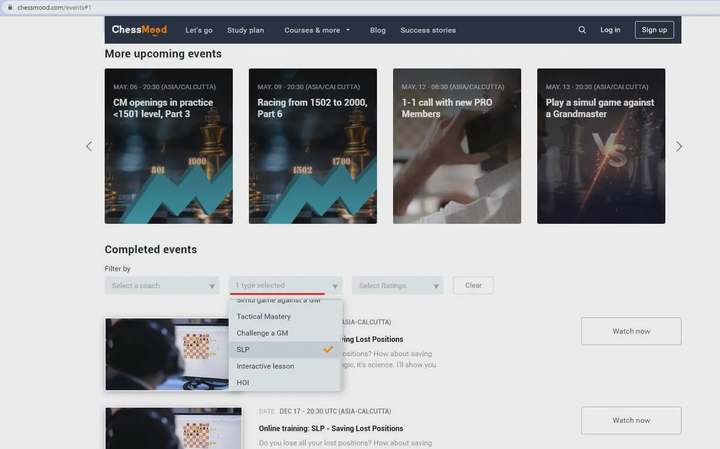
Task: Choose Interactive lesson in type list
Action: pyautogui.click(x=265, y=366)
